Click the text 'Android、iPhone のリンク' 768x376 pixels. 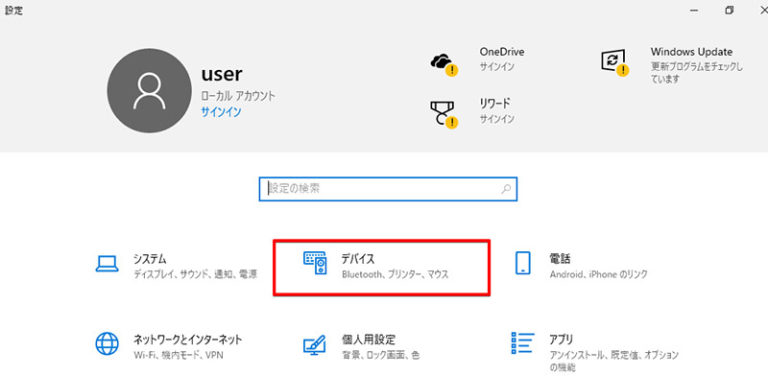(599, 275)
